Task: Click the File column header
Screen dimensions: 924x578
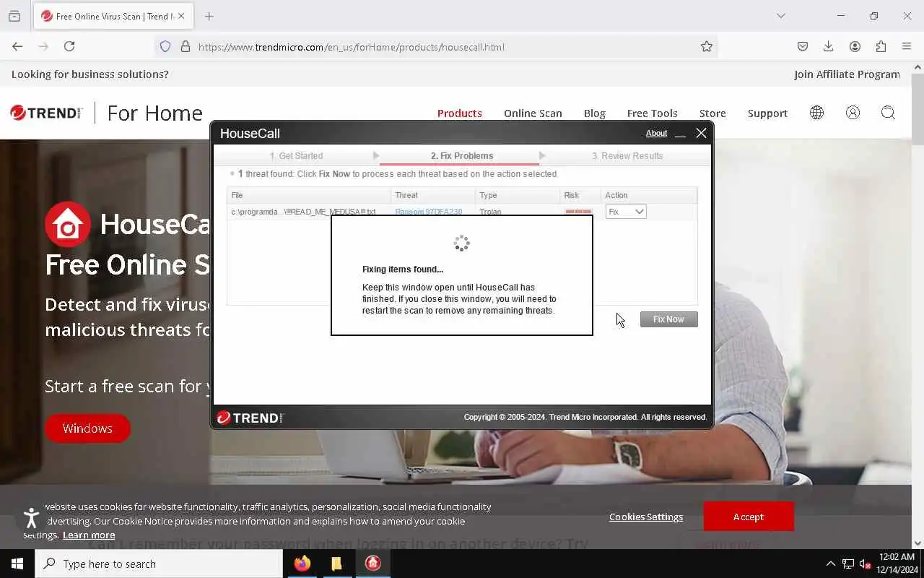Action: tap(309, 195)
